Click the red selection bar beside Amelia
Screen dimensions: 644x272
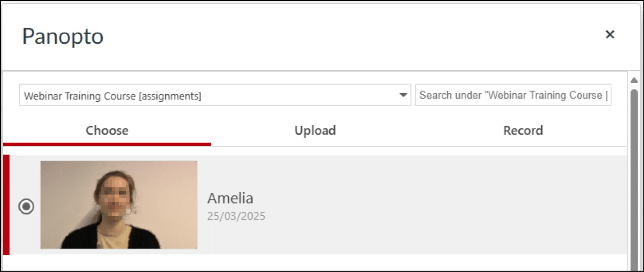click(x=6, y=205)
